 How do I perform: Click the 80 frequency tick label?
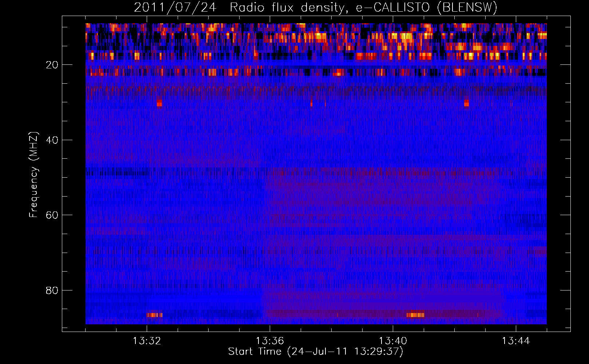click(52, 290)
